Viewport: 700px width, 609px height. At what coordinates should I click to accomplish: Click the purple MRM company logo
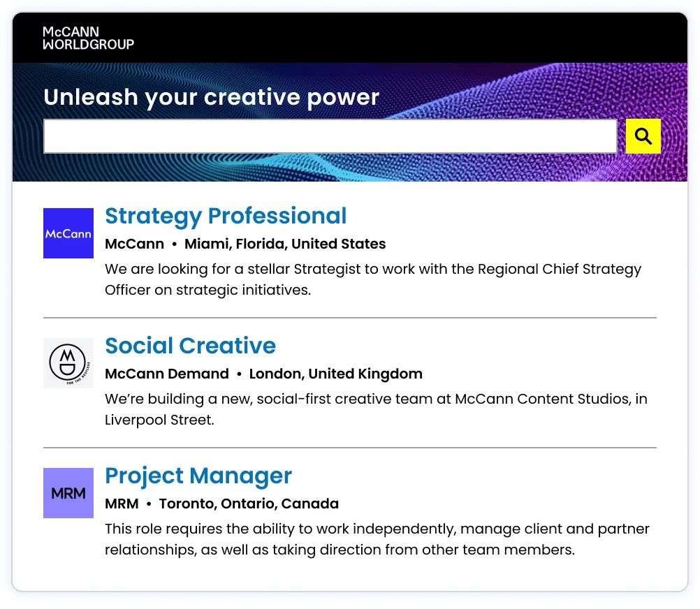tap(68, 493)
